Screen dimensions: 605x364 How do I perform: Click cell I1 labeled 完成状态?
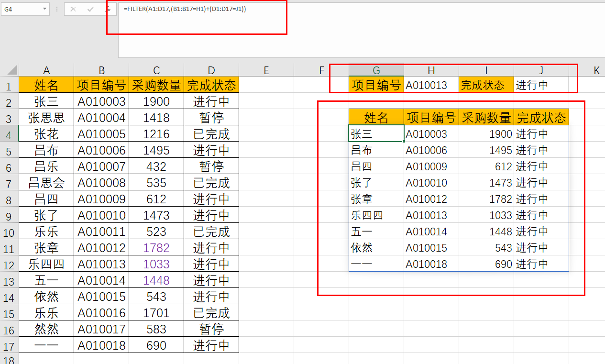[486, 85]
